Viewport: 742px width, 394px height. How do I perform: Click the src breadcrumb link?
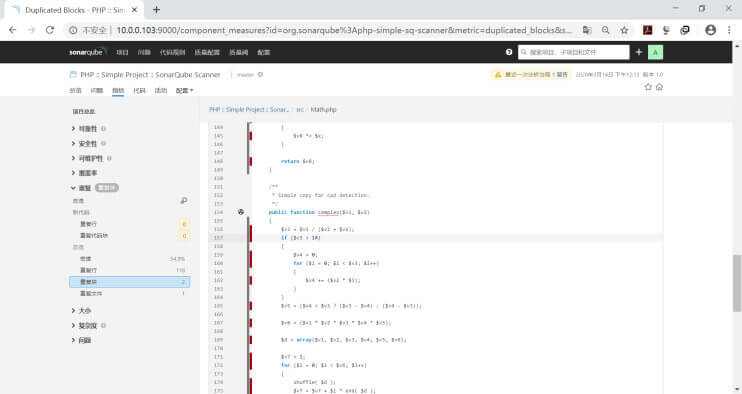tap(300, 109)
